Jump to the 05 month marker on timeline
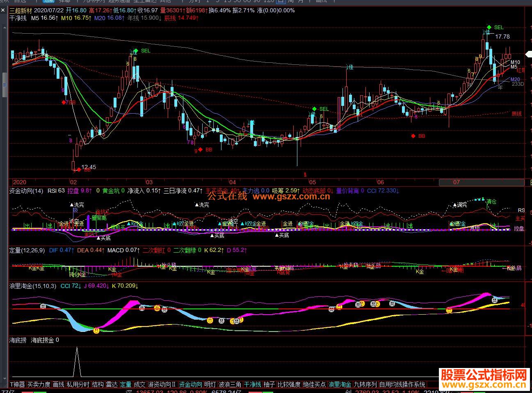 (313, 182)
